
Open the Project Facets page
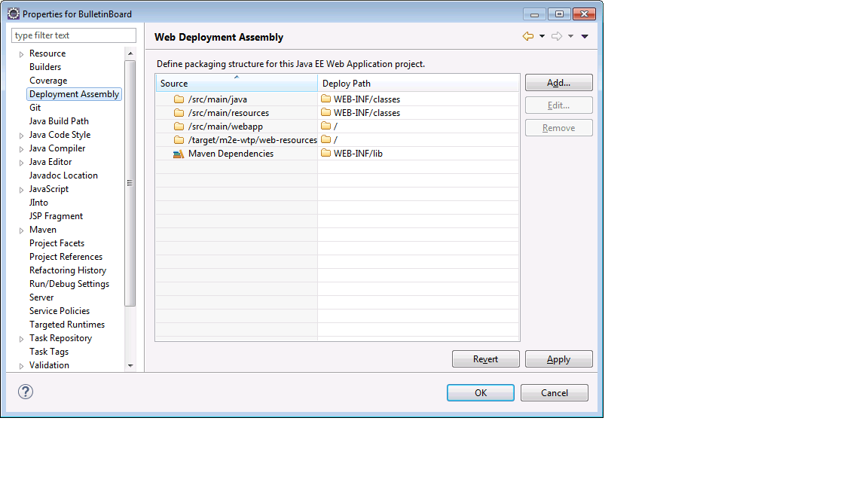coord(57,243)
